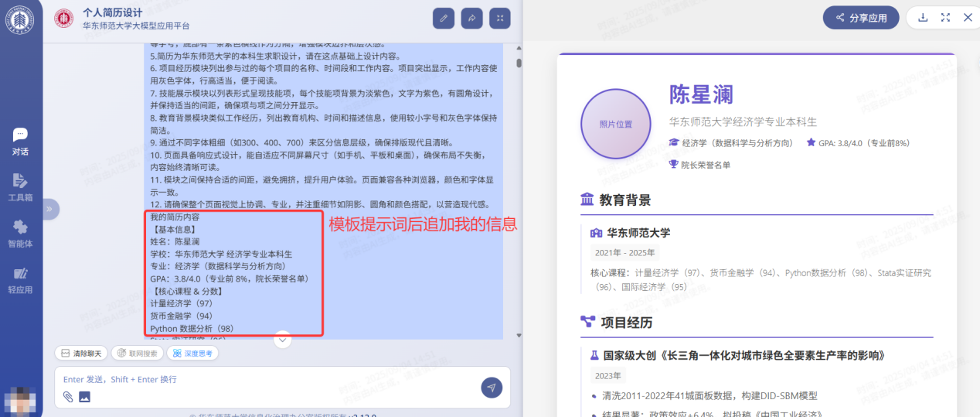Click the 分享应用 share app button
980x417 pixels.
[x=860, y=18]
